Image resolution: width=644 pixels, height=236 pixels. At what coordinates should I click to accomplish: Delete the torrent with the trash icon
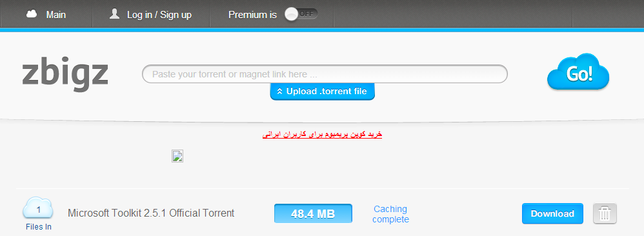[605, 213]
